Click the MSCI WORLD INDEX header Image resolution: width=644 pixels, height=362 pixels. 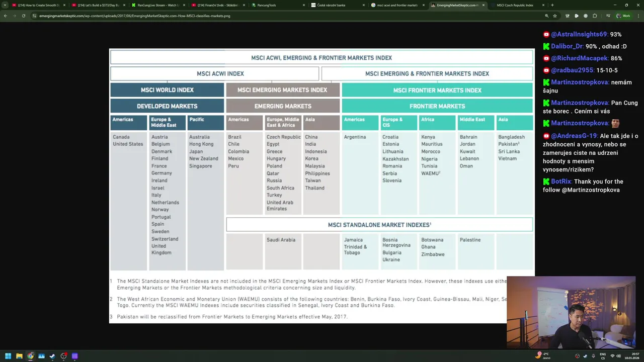167,90
